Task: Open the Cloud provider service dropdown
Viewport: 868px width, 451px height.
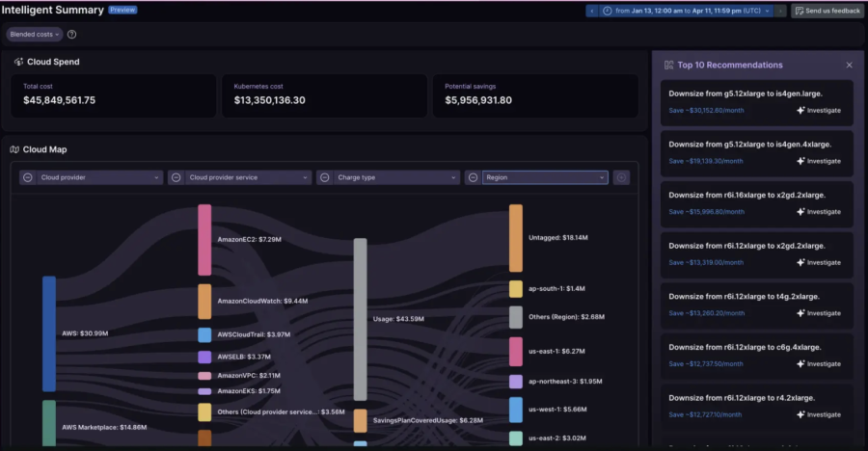Action: (248, 177)
